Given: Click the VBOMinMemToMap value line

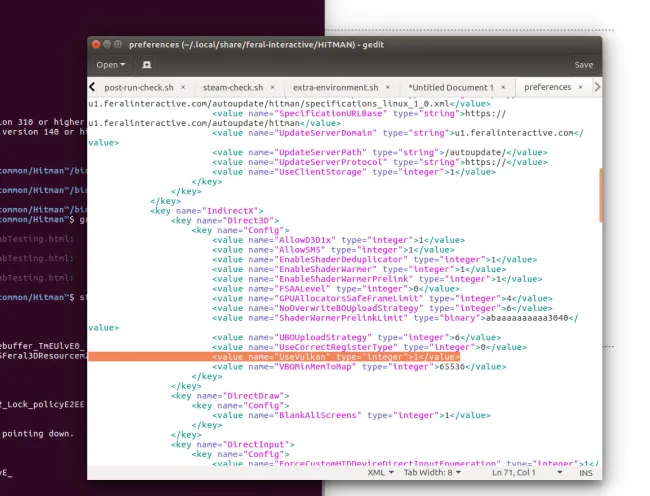Looking at the screenshot, I should [x=359, y=367].
